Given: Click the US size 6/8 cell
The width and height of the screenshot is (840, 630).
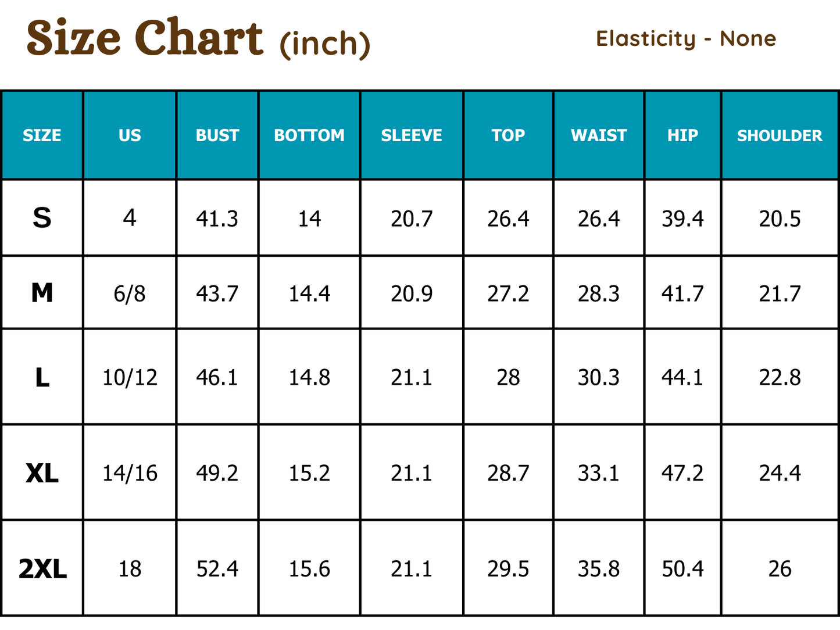Looking at the screenshot, I should pyautogui.click(x=130, y=293).
